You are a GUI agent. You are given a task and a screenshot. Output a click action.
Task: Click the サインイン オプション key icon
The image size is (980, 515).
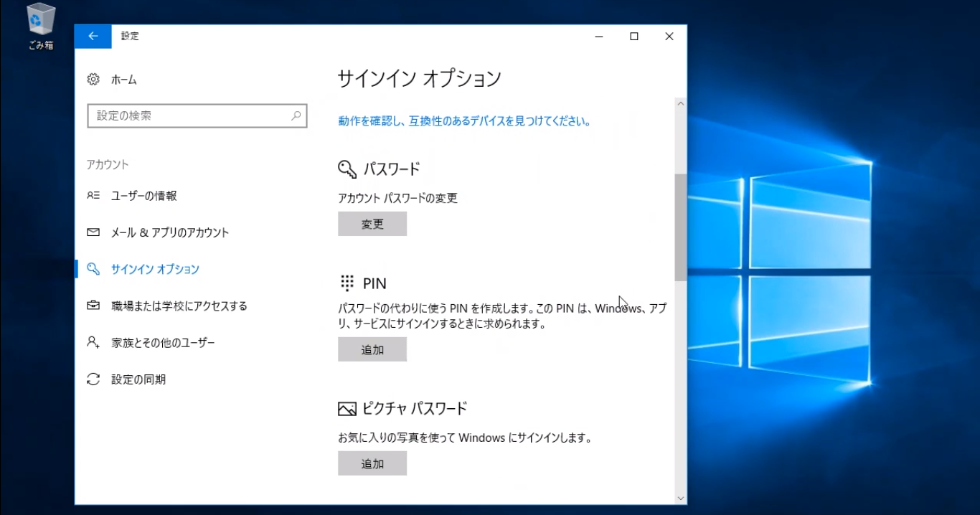tap(93, 269)
